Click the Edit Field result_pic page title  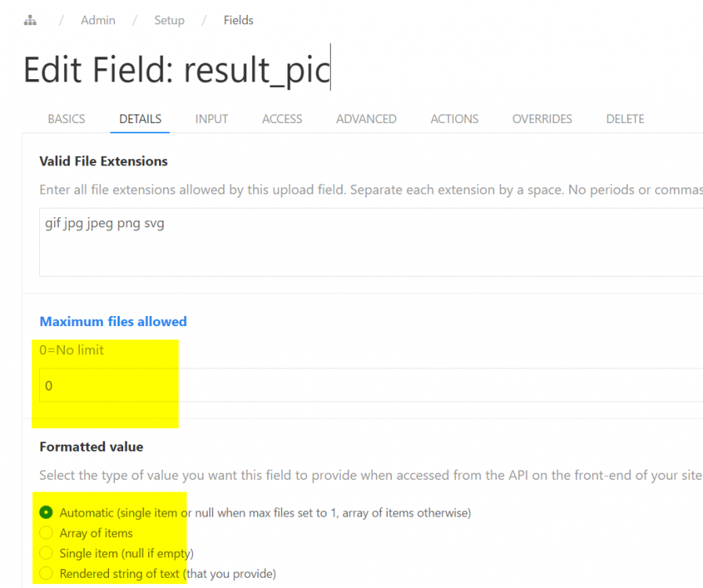coord(176,70)
